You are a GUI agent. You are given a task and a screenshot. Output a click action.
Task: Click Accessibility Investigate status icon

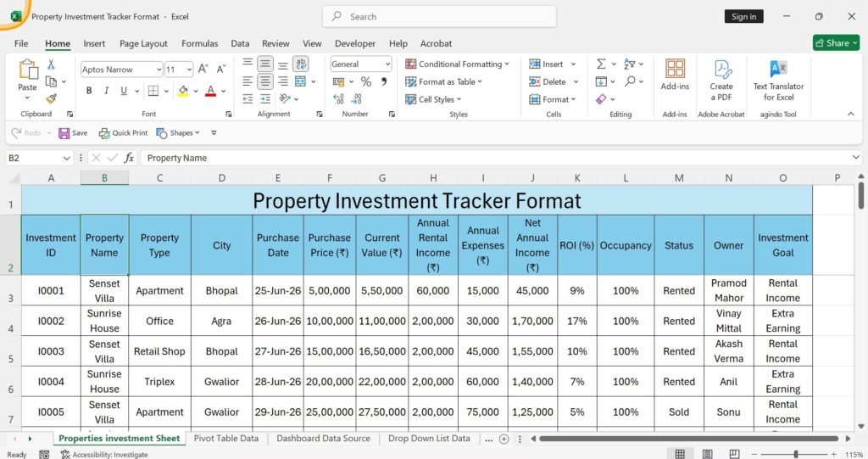point(65,455)
